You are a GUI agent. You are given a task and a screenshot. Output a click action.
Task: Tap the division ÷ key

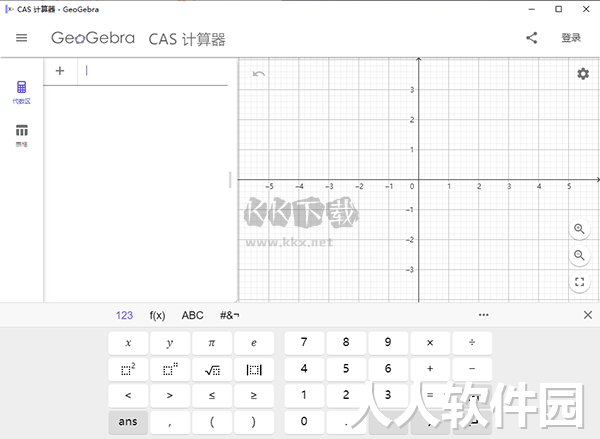472,343
